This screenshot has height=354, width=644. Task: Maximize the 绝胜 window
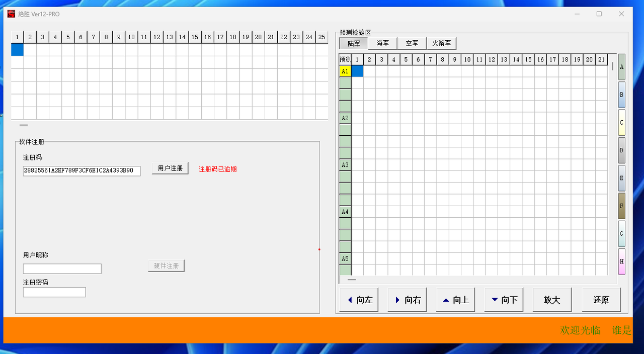click(x=599, y=14)
